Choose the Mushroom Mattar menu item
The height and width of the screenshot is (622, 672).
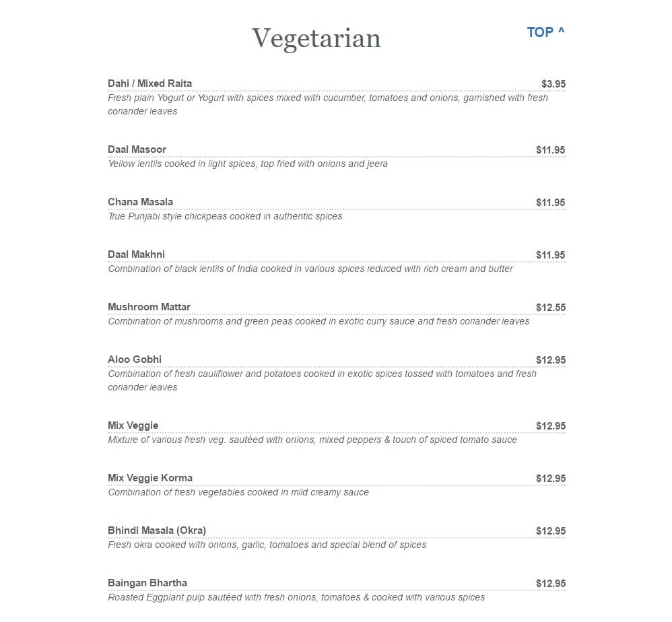(149, 307)
